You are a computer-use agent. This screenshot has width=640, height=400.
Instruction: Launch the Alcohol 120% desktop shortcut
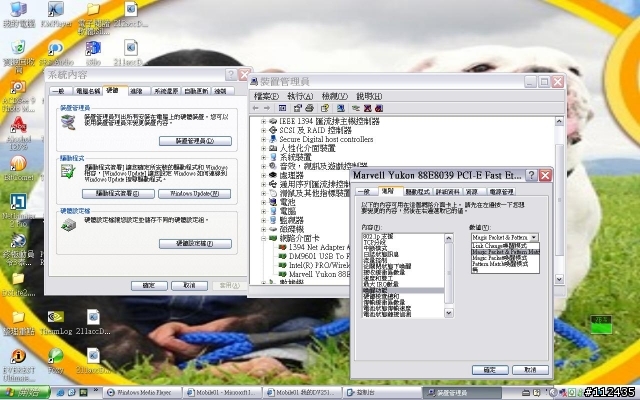pos(18,133)
